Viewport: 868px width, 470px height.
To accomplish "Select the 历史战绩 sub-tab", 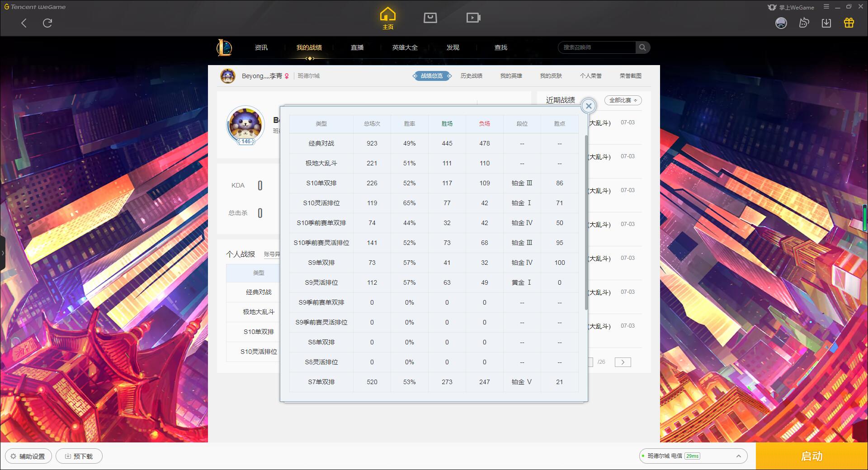I will click(x=472, y=76).
